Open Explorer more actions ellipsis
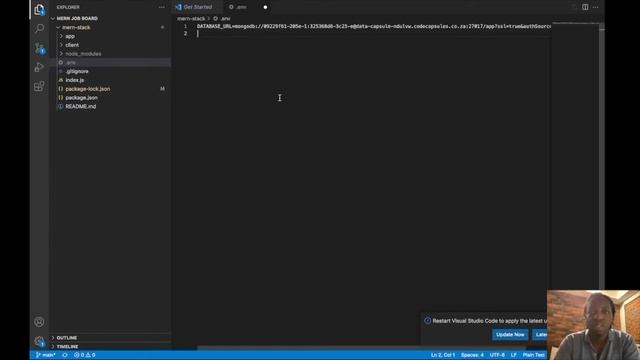Image resolution: width=640 pixels, height=360 pixels. [162, 7]
